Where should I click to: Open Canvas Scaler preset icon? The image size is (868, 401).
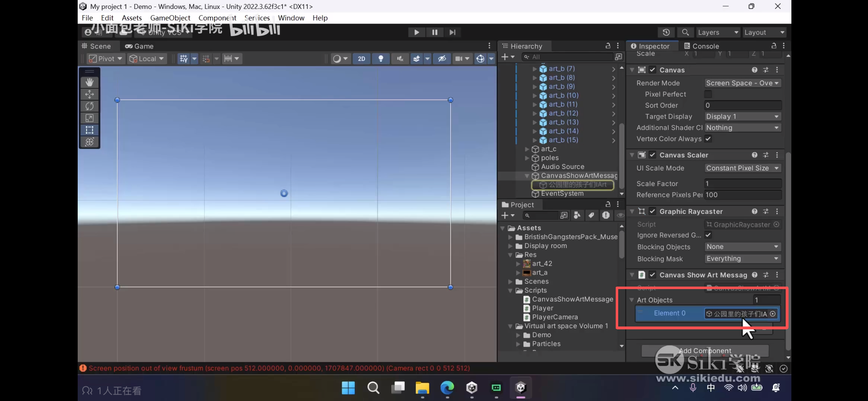(766, 155)
